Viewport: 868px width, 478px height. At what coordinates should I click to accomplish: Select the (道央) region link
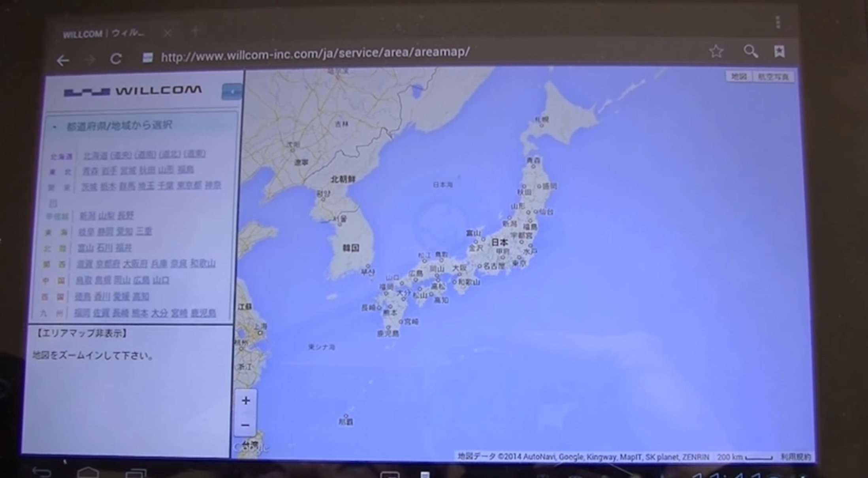pyautogui.click(x=121, y=155)
